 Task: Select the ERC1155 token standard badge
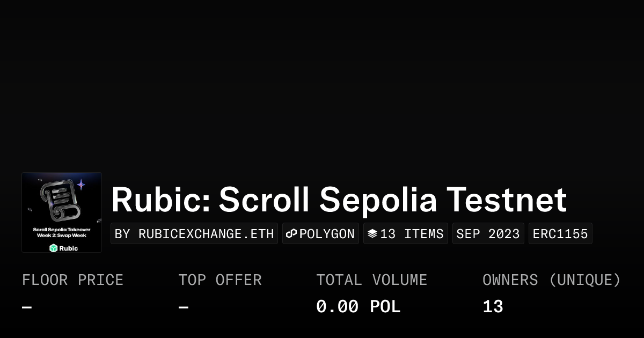[560, 234]
